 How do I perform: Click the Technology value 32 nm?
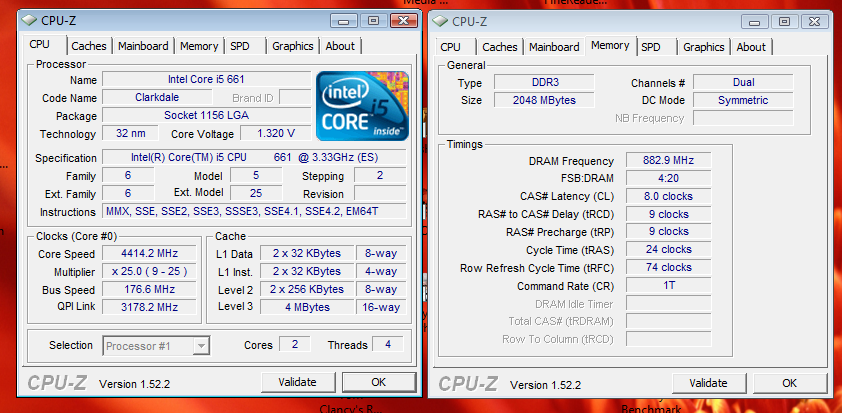(130, 133)
